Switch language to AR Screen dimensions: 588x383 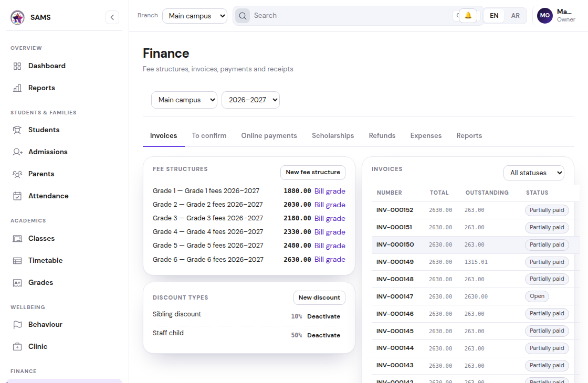pyautogui.click(x=515, y=16)
